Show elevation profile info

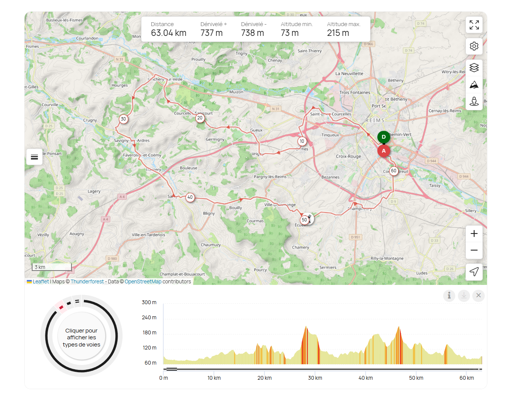(449, 295)
